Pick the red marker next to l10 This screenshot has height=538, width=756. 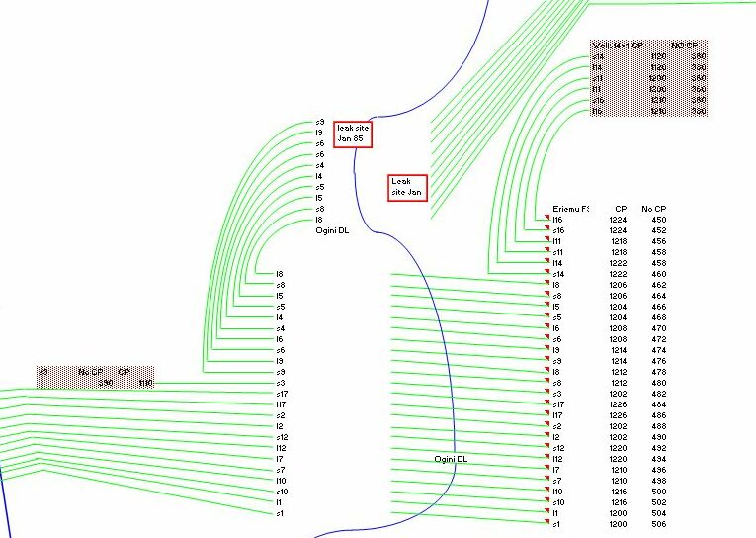pos(546,490)
